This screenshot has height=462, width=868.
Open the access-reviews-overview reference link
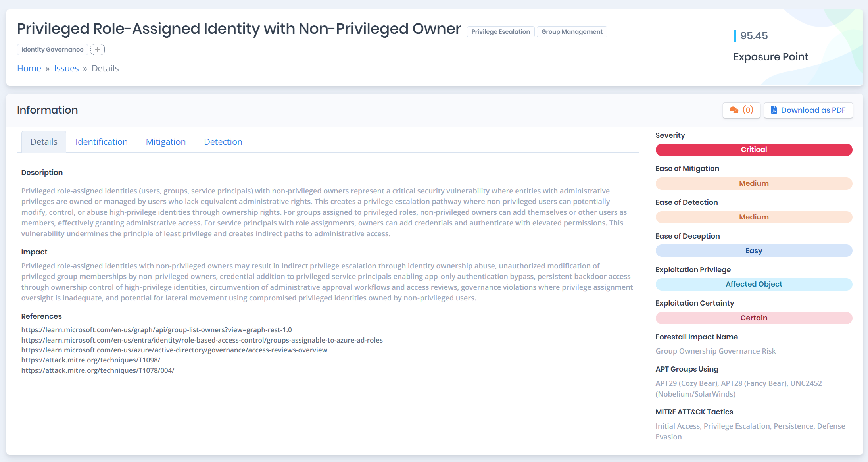(x=174, y=350)
